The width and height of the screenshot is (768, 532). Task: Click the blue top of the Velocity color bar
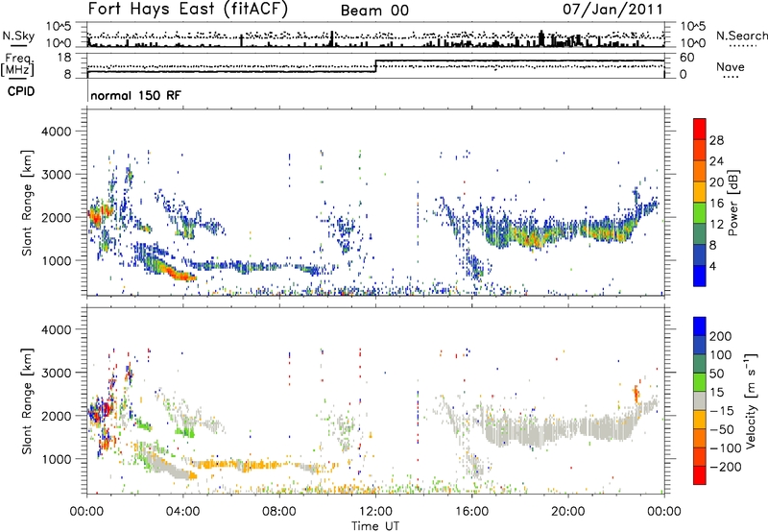click(x=700, y=326)
